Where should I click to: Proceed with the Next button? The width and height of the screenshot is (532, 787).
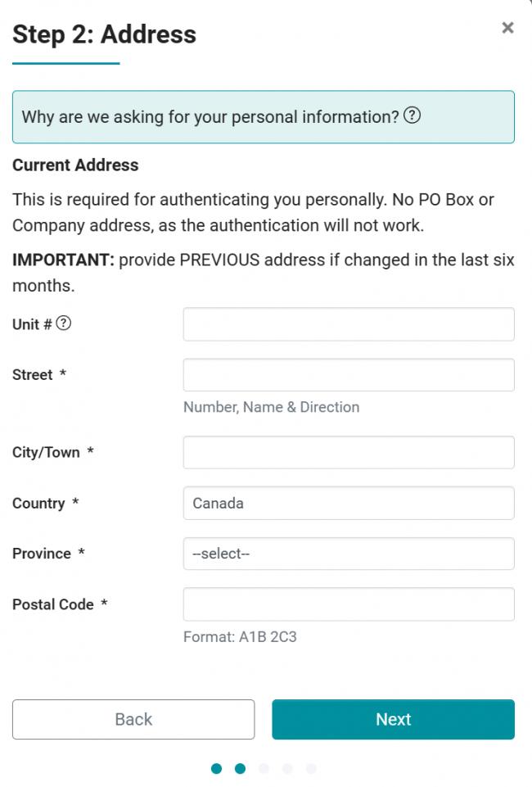click(x=393, y=719)
